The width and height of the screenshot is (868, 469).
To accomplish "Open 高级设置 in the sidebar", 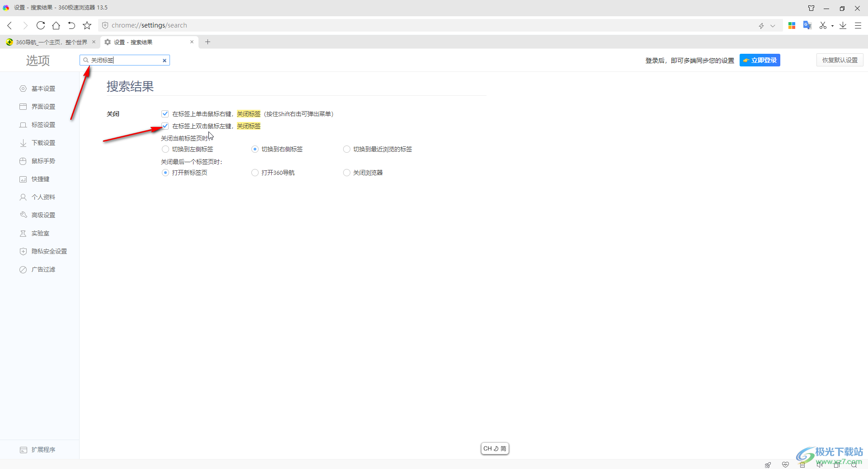I will [43, 215].
